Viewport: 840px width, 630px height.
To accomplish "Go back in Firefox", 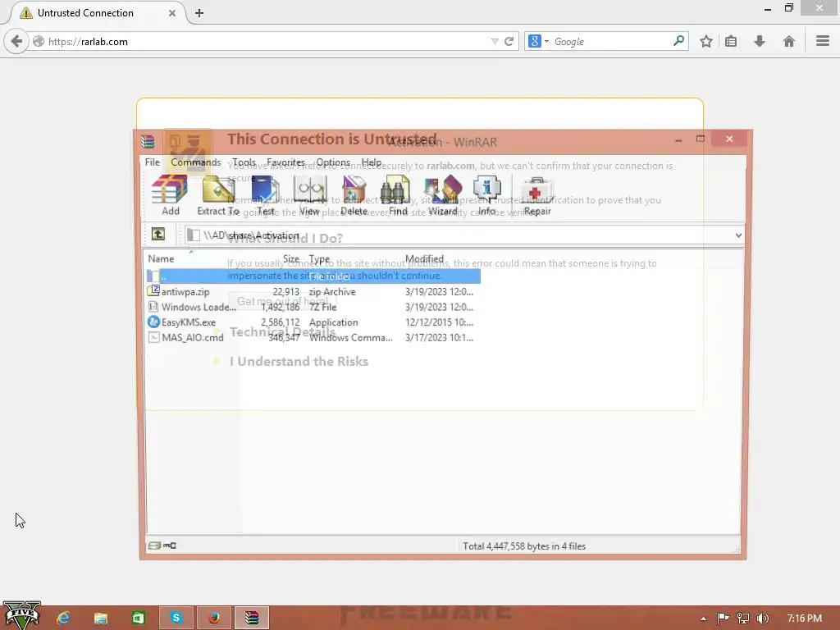I will click(16, 41).
